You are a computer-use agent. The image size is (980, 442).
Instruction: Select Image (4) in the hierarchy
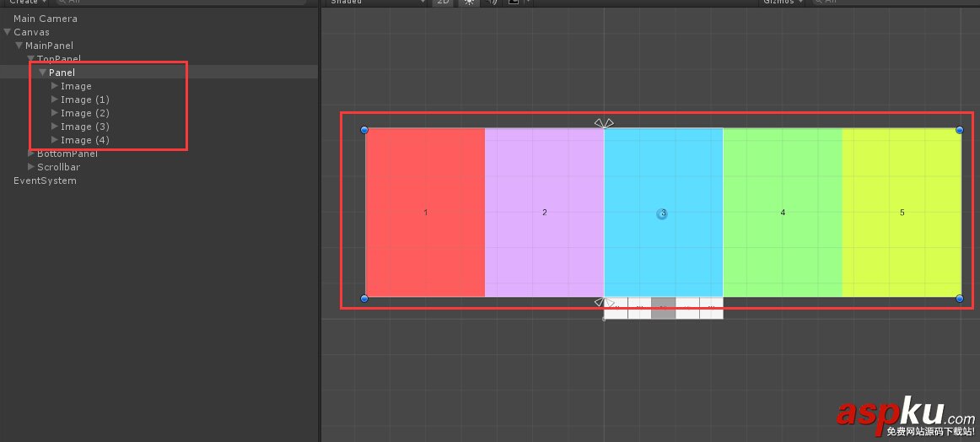pos(85,140)
